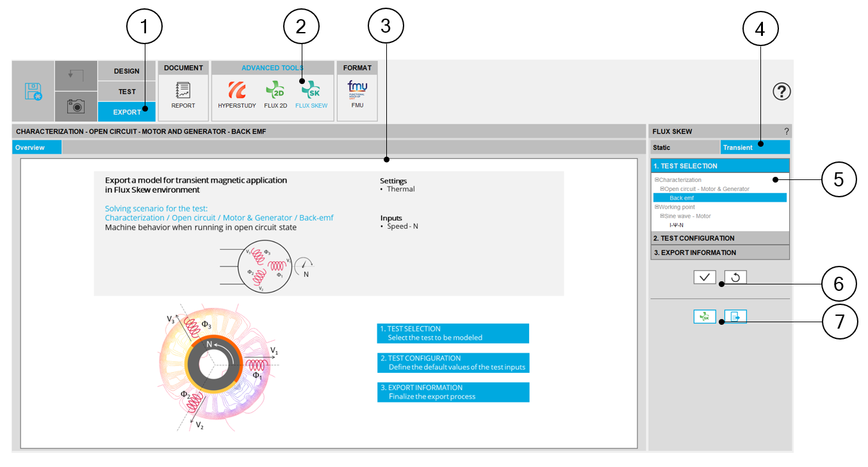Select the FMU format export

[x=357, y=94]
